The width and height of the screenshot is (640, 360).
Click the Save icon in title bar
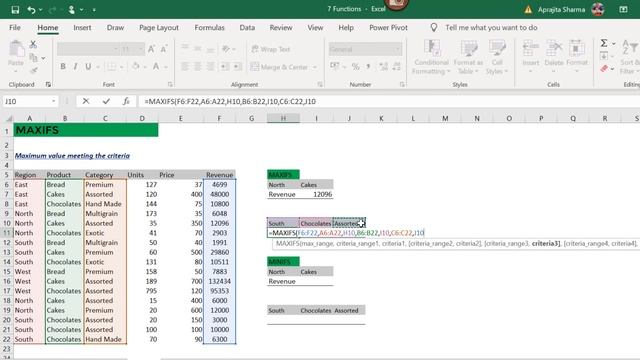16,9
